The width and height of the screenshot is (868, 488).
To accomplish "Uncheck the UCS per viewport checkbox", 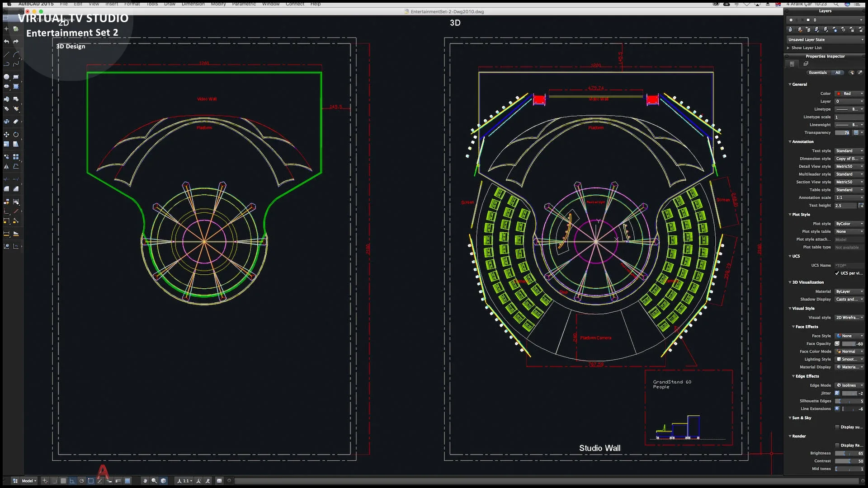I will click(837, 273).
